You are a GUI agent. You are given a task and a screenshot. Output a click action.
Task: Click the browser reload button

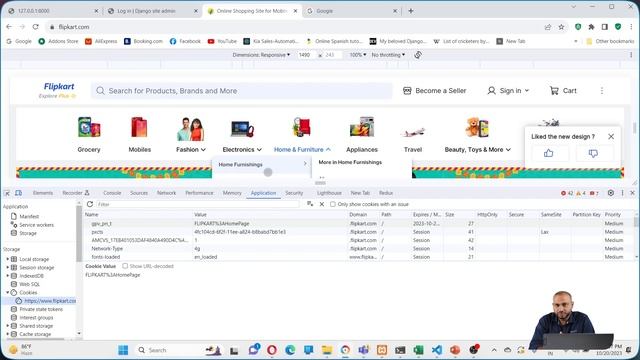coord(36,27)
